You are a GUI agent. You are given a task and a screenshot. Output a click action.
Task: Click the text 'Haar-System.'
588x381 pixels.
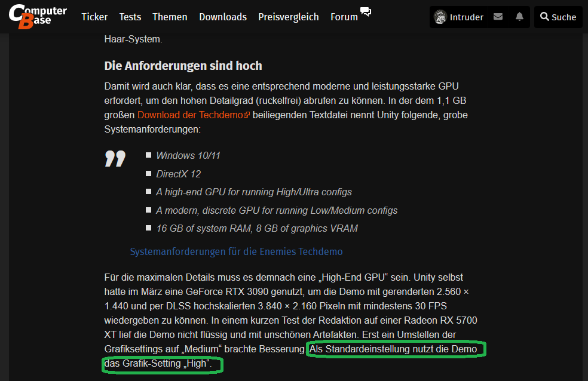(133, 39)
